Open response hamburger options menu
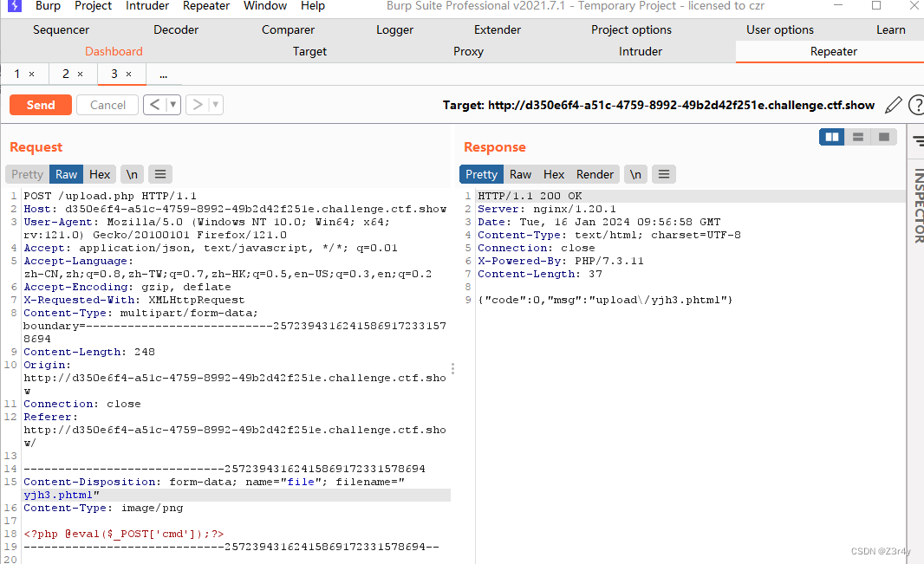The image size is (924, 564). (664, 174)
